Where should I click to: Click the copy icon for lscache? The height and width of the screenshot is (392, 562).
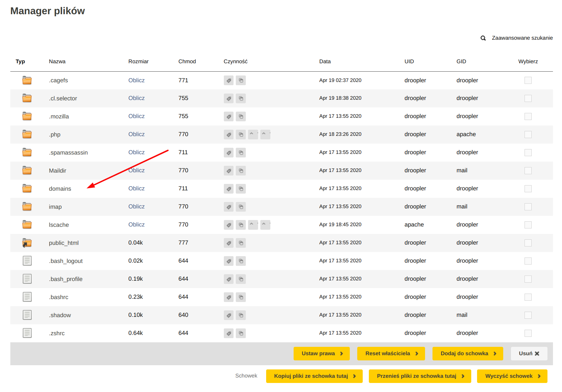(241, 225)
